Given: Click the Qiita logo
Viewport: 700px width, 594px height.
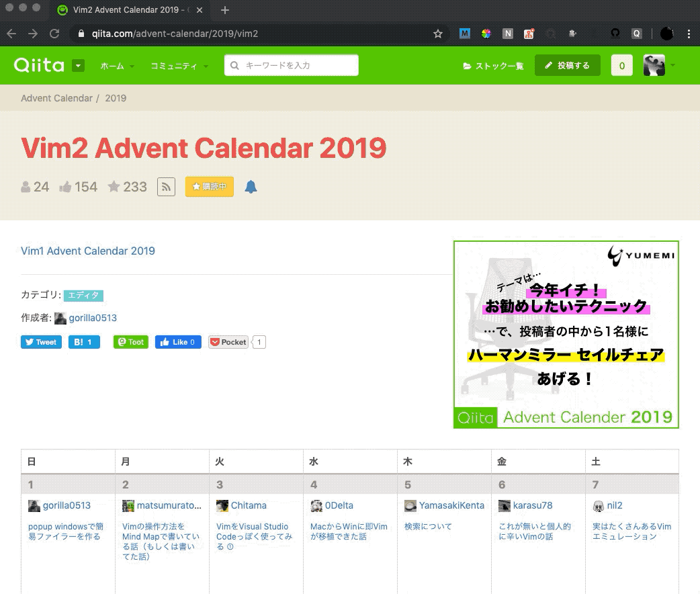Looking at the screenshot, I should (x=39, y=66).
